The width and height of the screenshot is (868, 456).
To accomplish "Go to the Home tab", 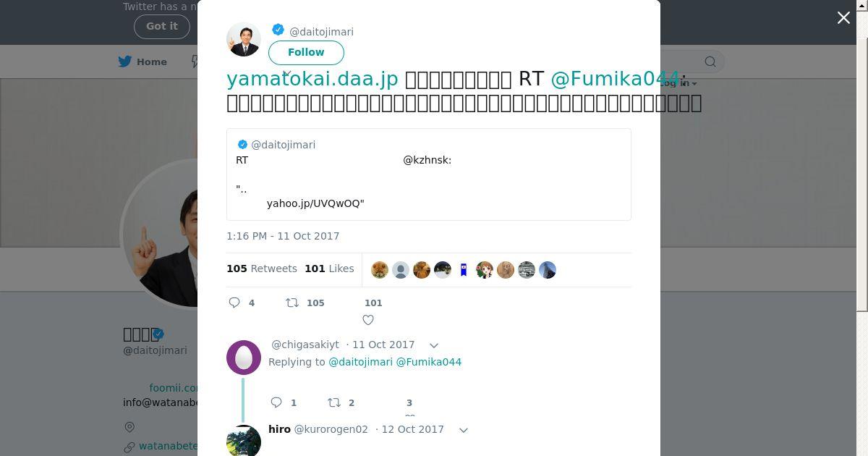I will tap(152, 62).
